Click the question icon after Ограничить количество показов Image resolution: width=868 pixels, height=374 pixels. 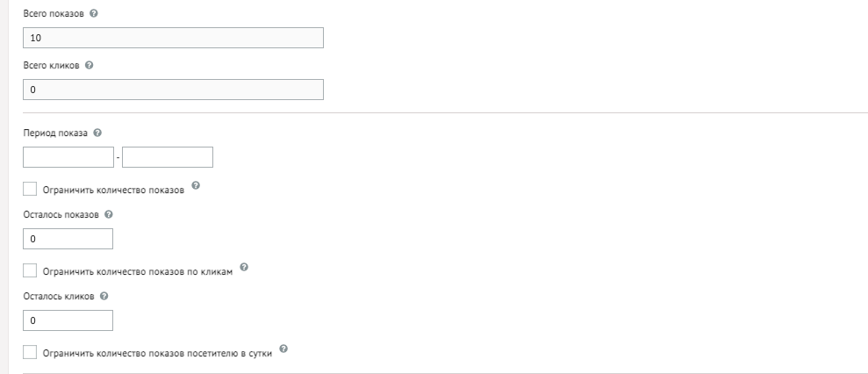(x=196, y=185)
